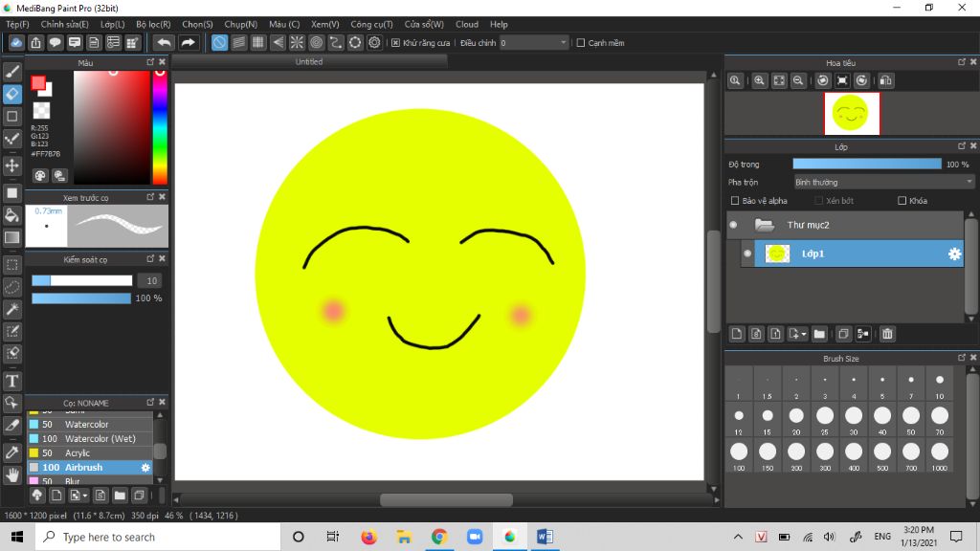
Task: Toggle transparent color swatch
Action: pyautogui.click(x=41, y=111)
